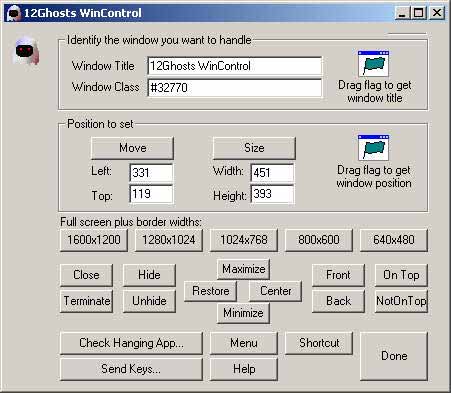The image size is (451, 393).
Task: Click the Maximize action button
Action: [243, 269]
